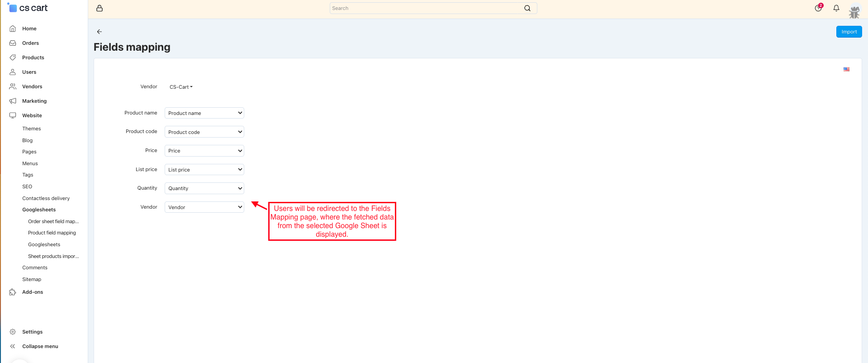The image size is (868, 363).
Task: Click the Orders inbox icon
Action: [13, 43]
